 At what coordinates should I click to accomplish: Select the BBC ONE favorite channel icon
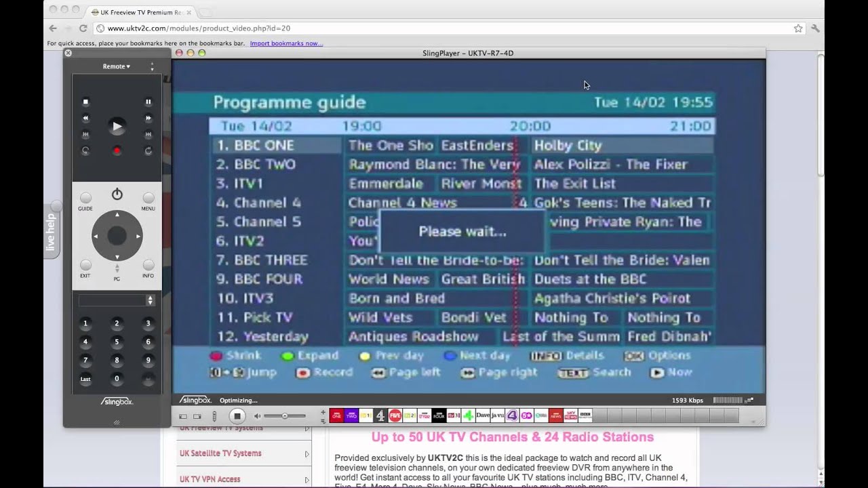336,415
